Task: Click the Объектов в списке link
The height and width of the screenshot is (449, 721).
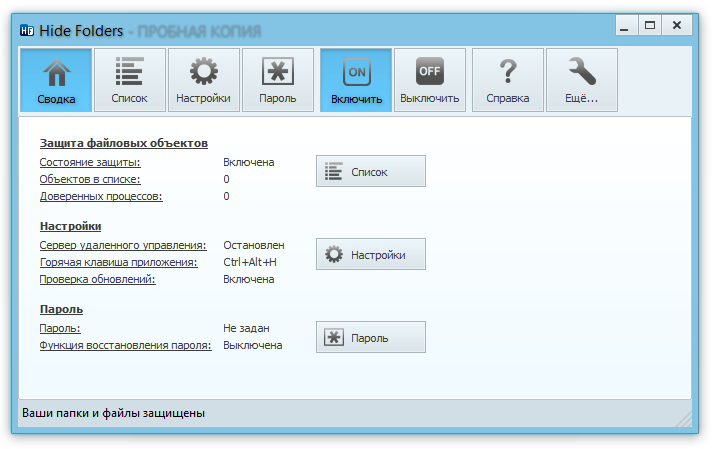Action: coord(90,179)
